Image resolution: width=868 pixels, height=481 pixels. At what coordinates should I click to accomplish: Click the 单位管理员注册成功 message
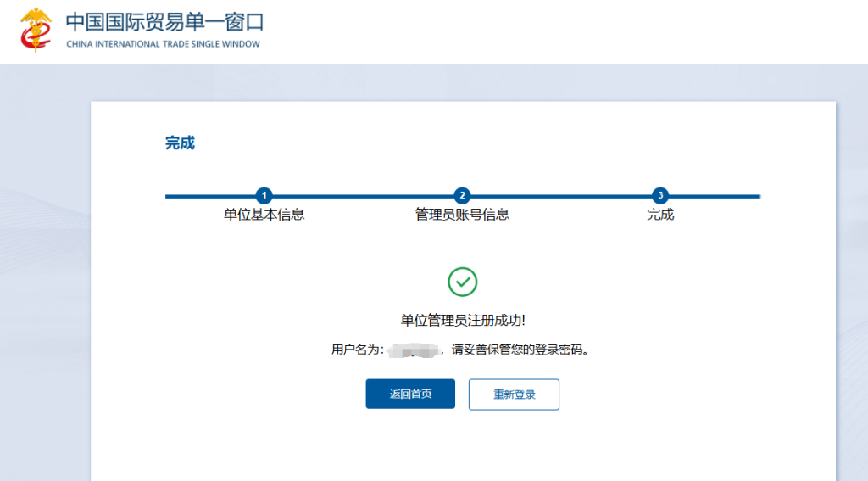[x=462, y=320]
